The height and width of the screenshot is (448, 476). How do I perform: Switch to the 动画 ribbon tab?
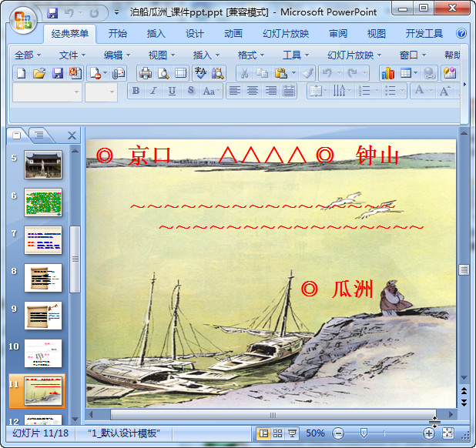click(x=233, y=33)
